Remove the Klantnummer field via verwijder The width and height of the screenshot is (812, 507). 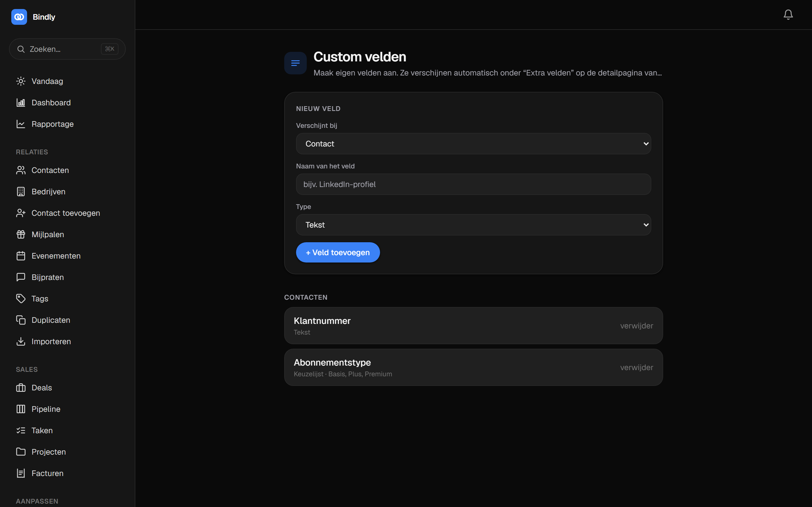[x=637, y=326]
